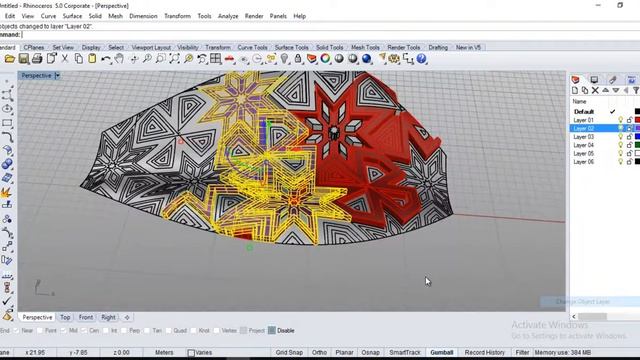The width and height of the screenshot is (640, 360).
Task: Toggle Osnap in status bar
Action: pyautogui.click(x=370, y=352)
